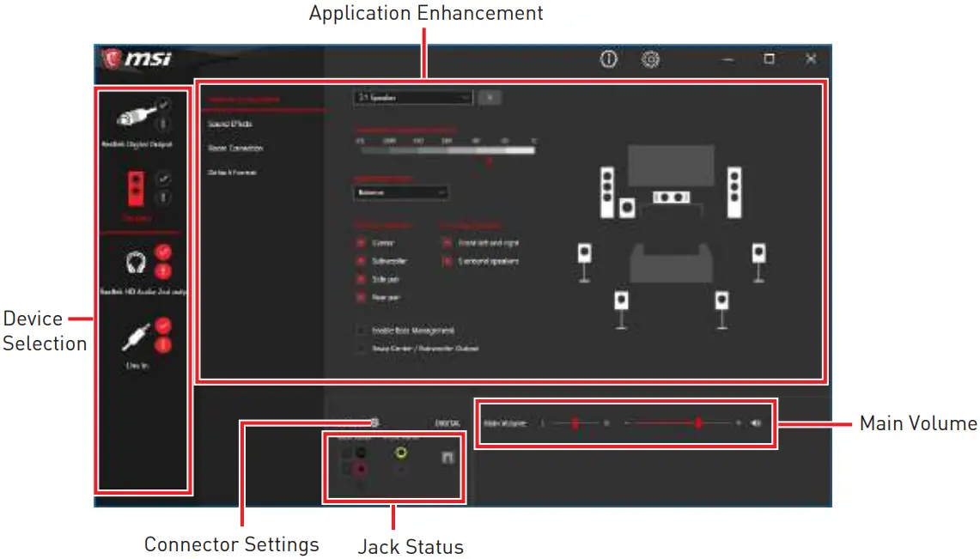Image resolution: width=980 pixels, height=559 pixels.
Task: Switch to Default Format tab
Action: pyautogui.click(x=232, y=173)
